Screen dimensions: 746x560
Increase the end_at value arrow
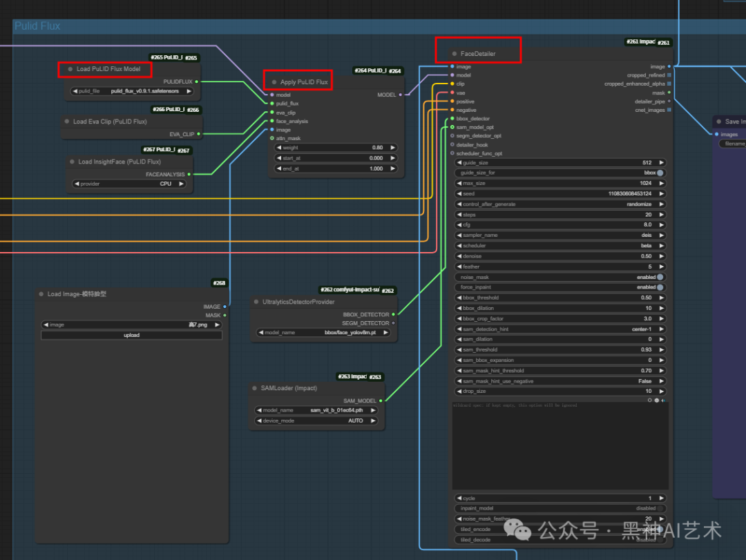pos(392,168)
